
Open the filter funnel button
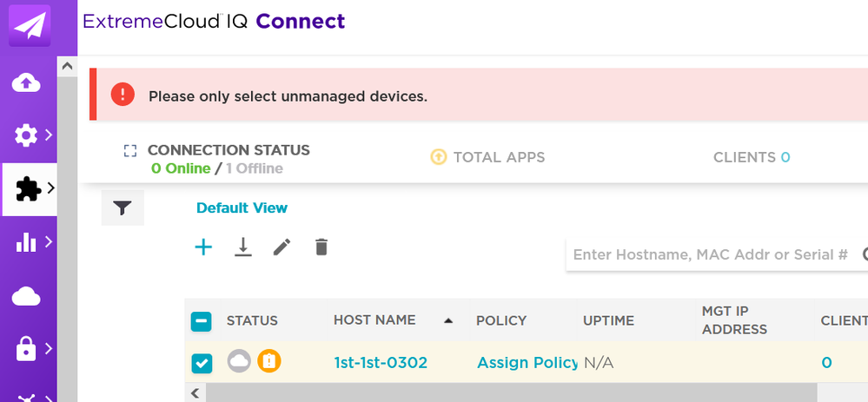123,208
